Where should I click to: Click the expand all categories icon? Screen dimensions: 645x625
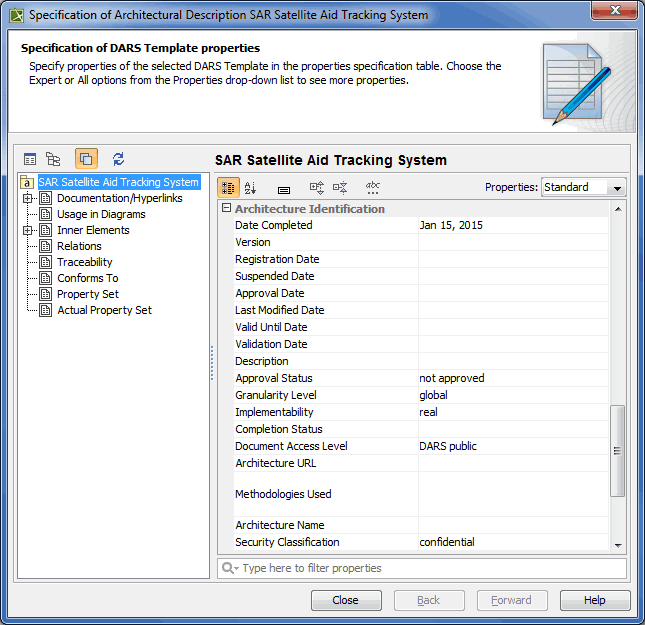pyautogui.click(x=317, y=188)
